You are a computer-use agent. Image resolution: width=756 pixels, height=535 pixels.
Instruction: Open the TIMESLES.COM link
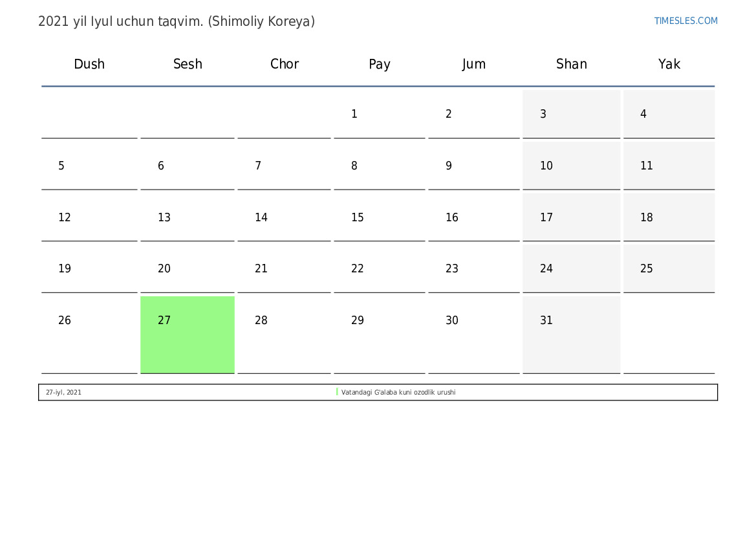686,21
